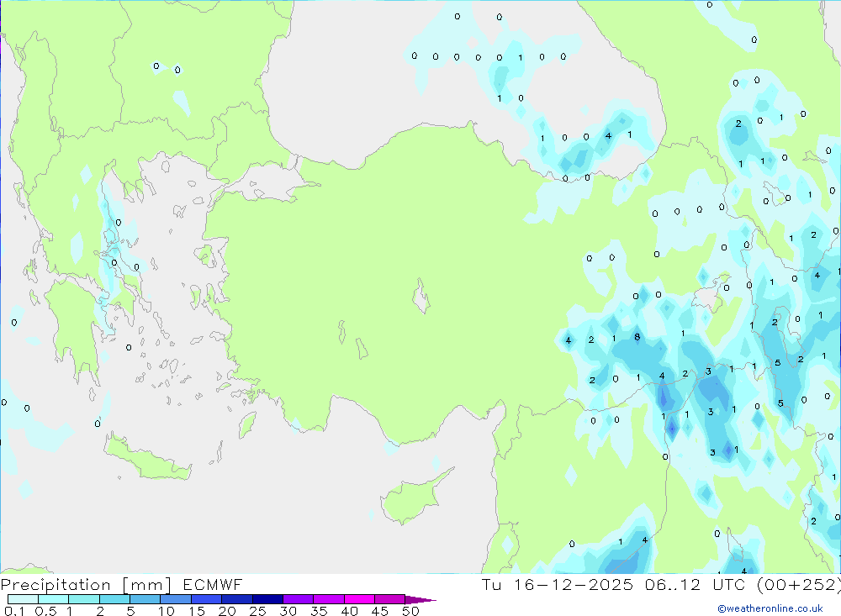Click the "ECMWF" model label
This screenshot has height=616, width=841.
[x=213, y=584]
